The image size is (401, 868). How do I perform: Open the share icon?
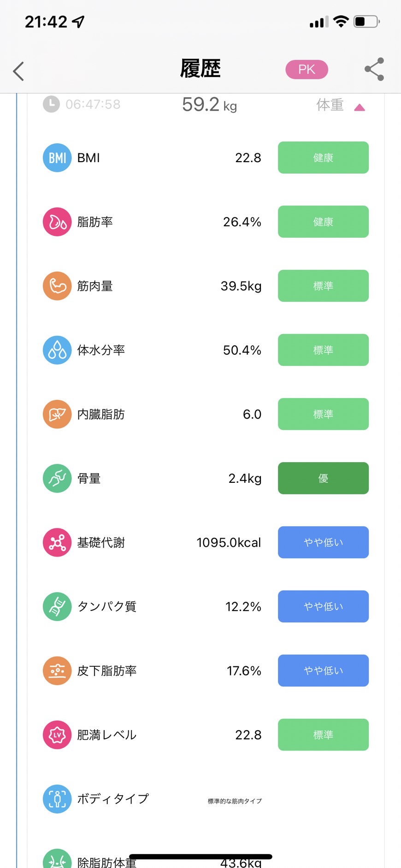click(374, 69)
